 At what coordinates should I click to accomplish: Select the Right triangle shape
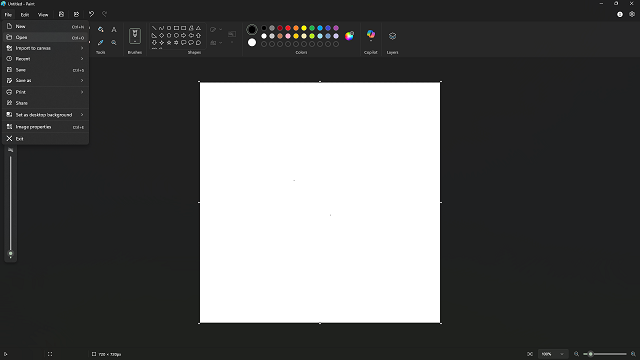tap(154, 36)
